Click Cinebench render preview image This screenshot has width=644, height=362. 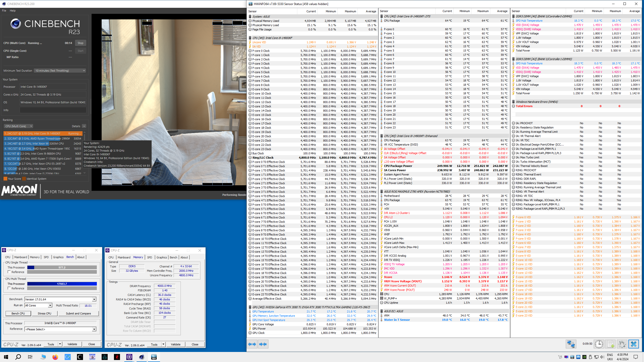coord(174,102)
